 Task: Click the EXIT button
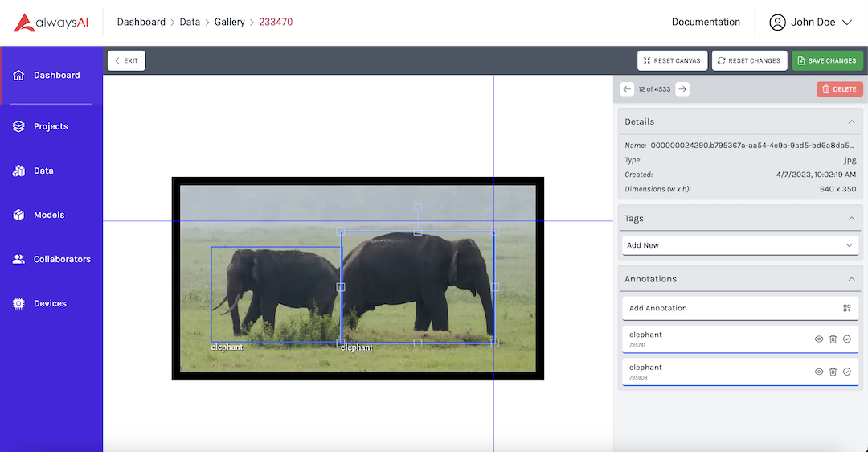click(x=127, y=61)
